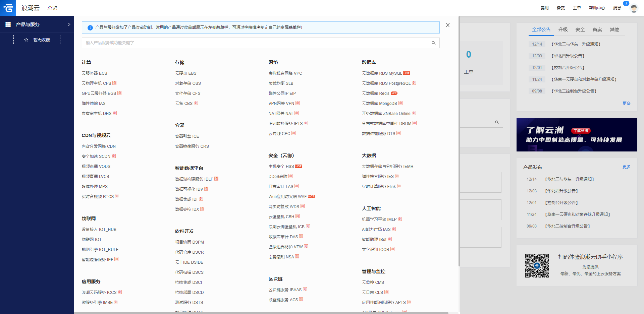
Task: Open notice 【华北三与华东一升级通知】 in announcements
Action: coord(576,44)
